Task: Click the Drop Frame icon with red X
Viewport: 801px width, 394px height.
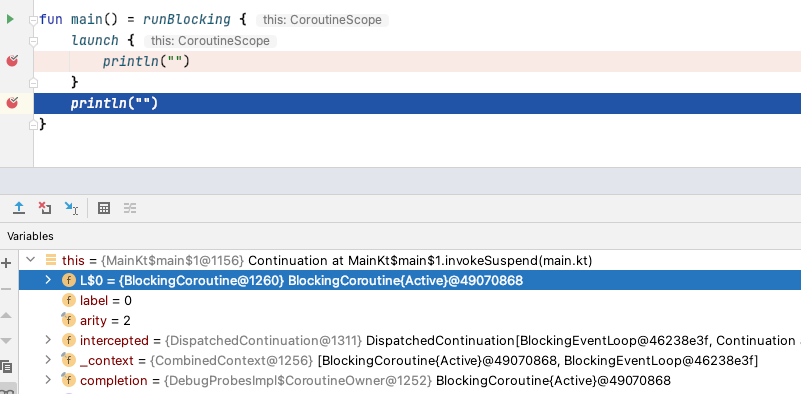Action: tap(45, 208)
